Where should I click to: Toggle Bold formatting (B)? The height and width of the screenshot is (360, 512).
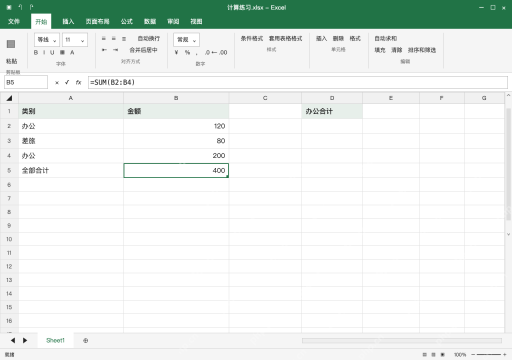pos(36,52)
